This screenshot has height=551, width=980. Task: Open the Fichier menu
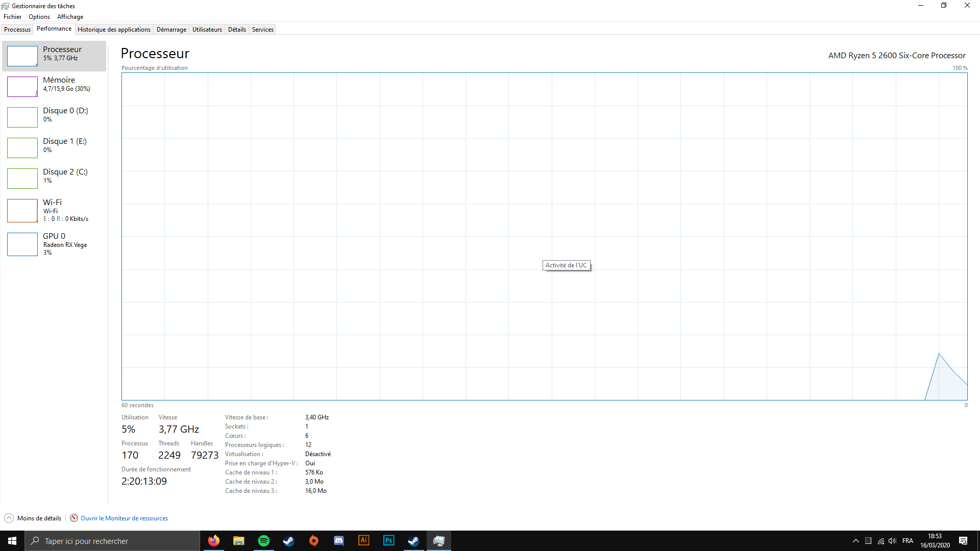12,17
